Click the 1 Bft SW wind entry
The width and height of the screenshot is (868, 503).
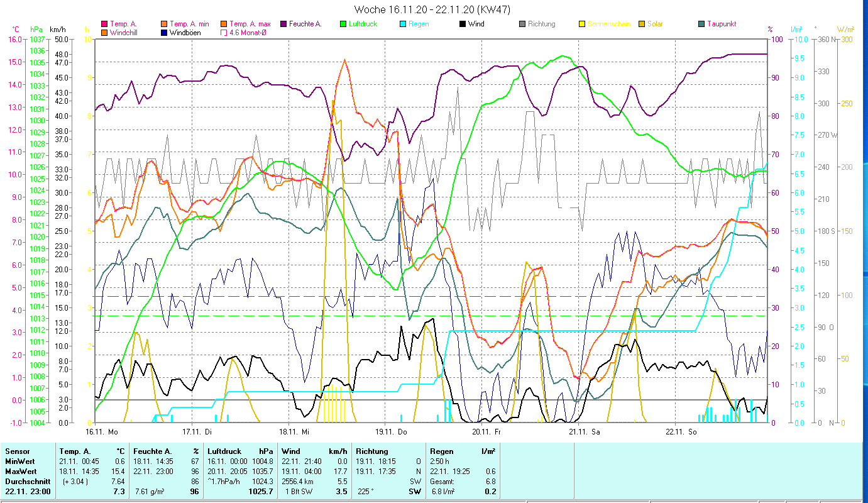pos(299,492)
